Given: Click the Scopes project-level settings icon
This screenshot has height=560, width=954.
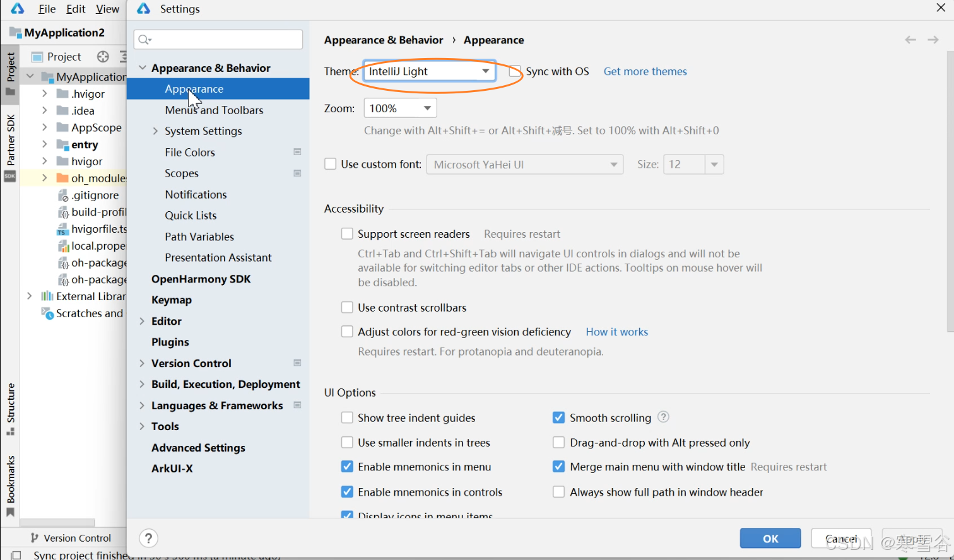Looking at the screenshot, I should (x=297, y=173).
